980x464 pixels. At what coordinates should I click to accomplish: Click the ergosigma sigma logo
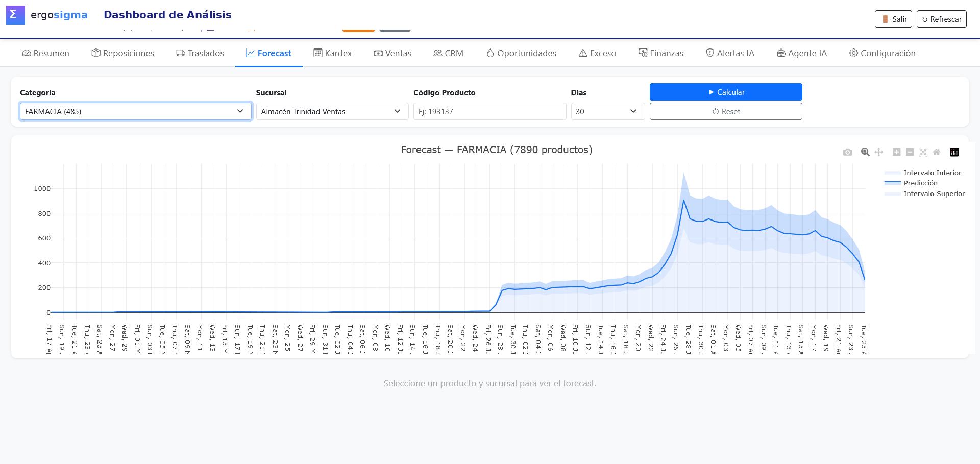pos(15,15)
